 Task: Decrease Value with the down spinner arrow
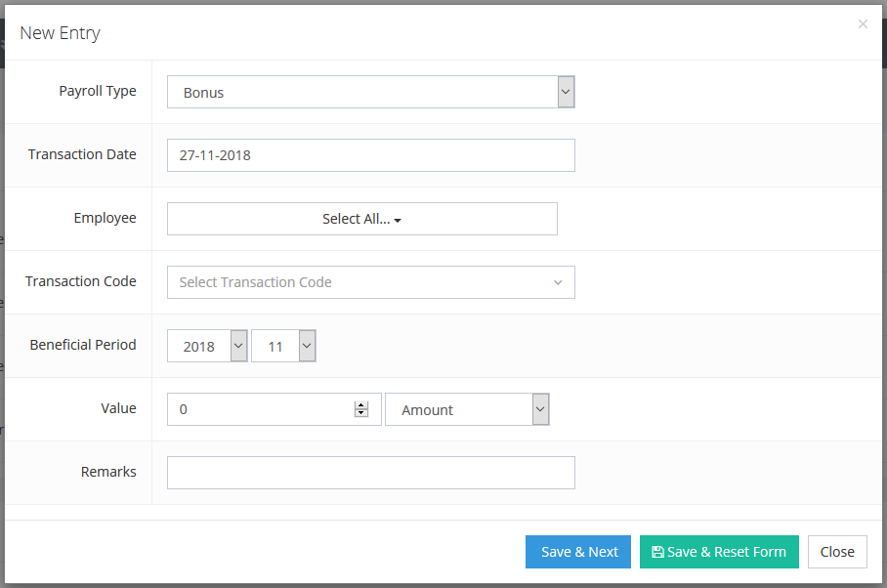click(x=361, y=414)
